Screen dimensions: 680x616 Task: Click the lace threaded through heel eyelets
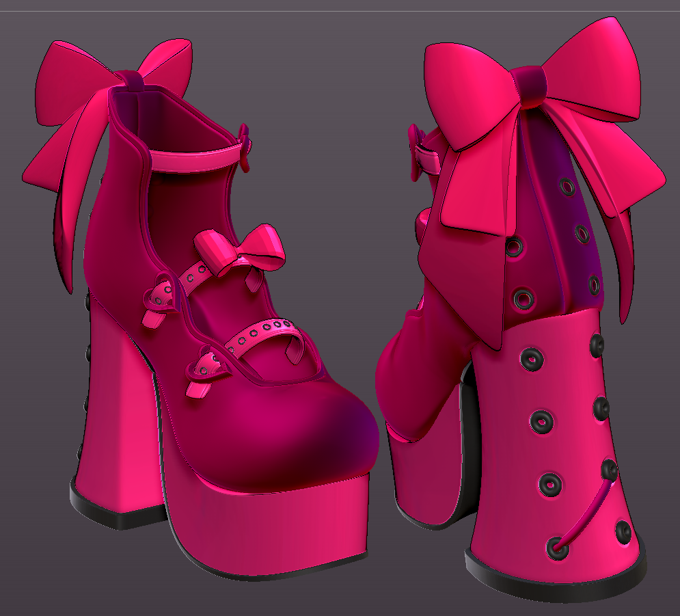click(583, 514)
